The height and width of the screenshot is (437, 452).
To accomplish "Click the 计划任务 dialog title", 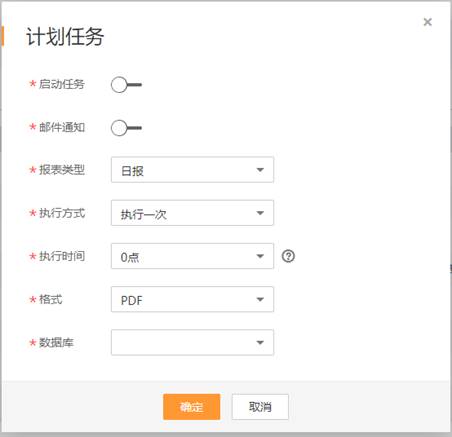I will 65,36.
